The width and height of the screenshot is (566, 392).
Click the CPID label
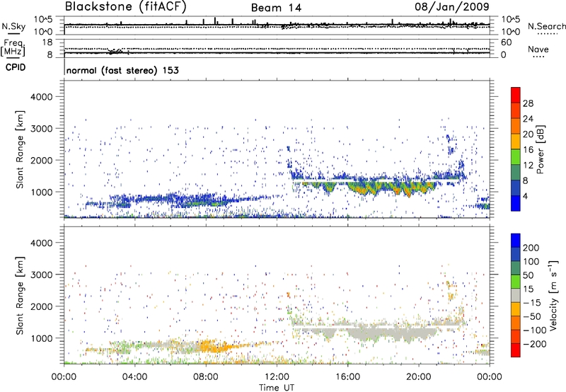16,67
